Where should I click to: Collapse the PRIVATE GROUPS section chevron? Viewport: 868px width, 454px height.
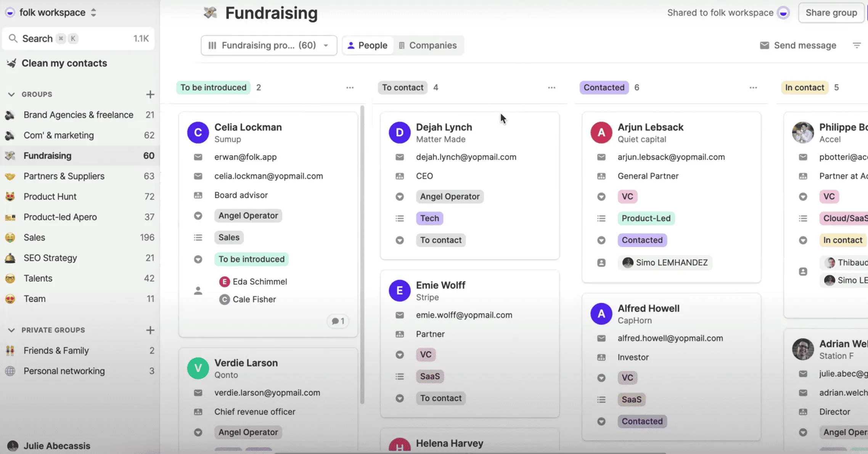click(x=11, y=330)
